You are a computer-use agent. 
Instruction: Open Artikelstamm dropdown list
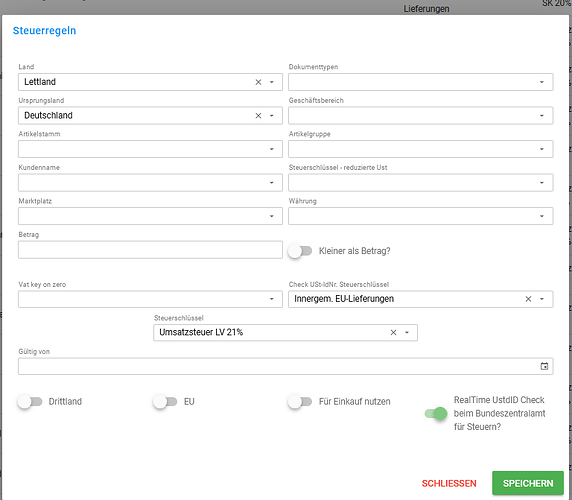(271, 149)
